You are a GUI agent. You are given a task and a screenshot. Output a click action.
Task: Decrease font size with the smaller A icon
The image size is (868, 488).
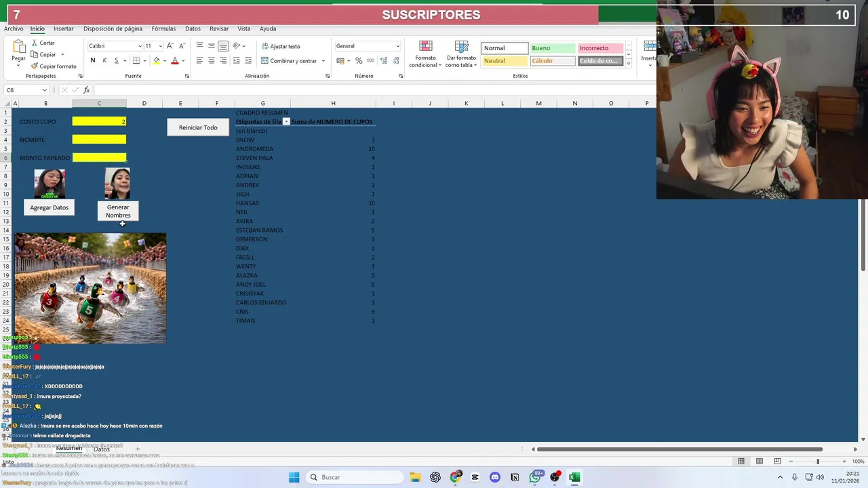[x=182, y=46]
